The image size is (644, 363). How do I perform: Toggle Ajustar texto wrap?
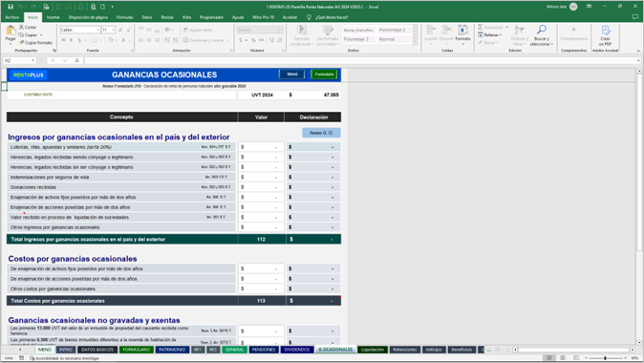click(x=198, y=30)
